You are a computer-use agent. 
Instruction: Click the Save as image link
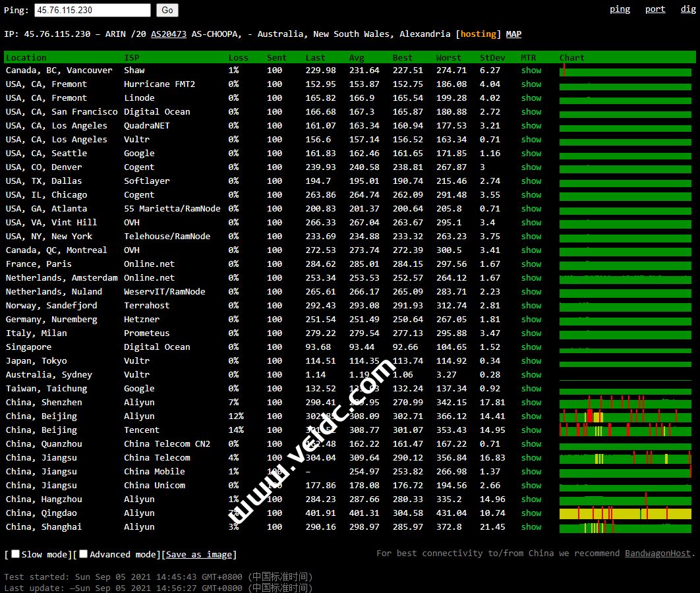(x=200, y=555)
